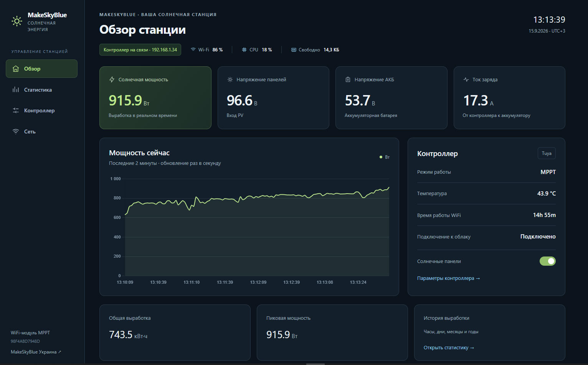Click the Контроллер на связи status badge
Viewport: 588px width, 365px height.
point(140,50)
